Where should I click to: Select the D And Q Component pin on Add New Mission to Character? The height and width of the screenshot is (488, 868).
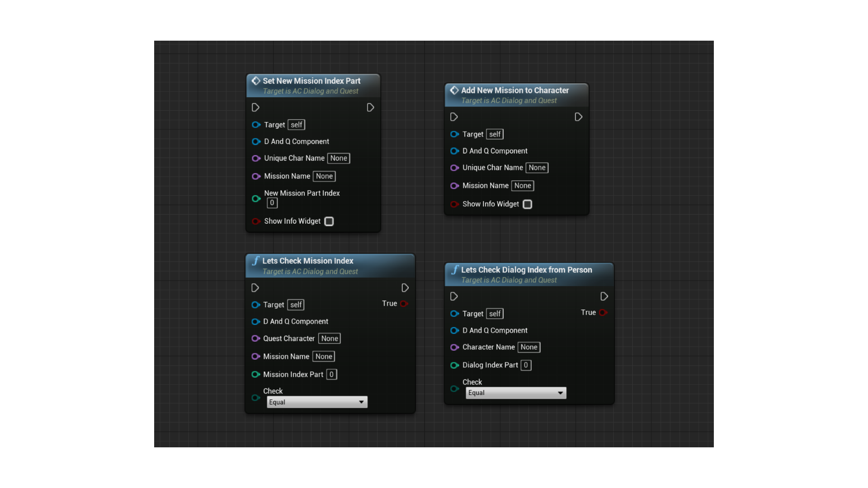(x=454, y=151)
